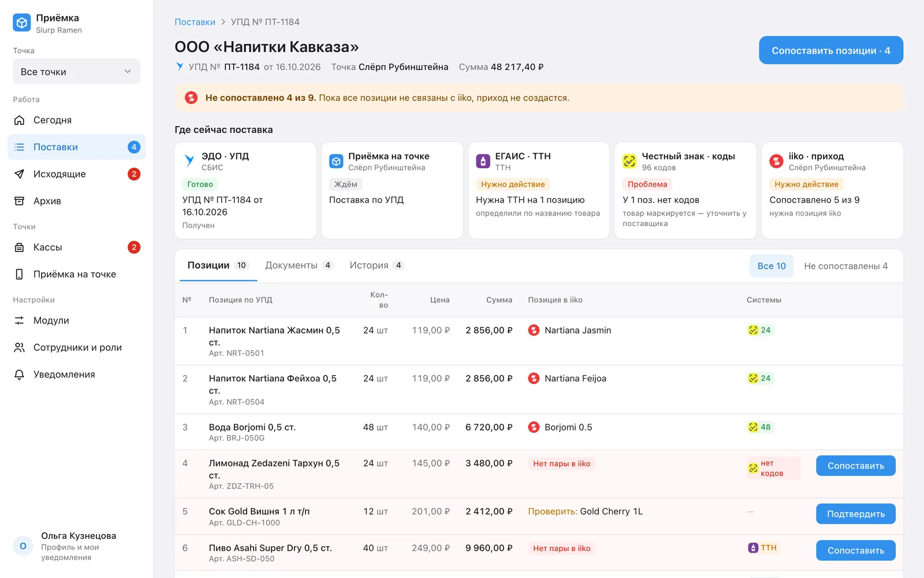Click the archive box icon next to Архив

[x=19, y=201]
